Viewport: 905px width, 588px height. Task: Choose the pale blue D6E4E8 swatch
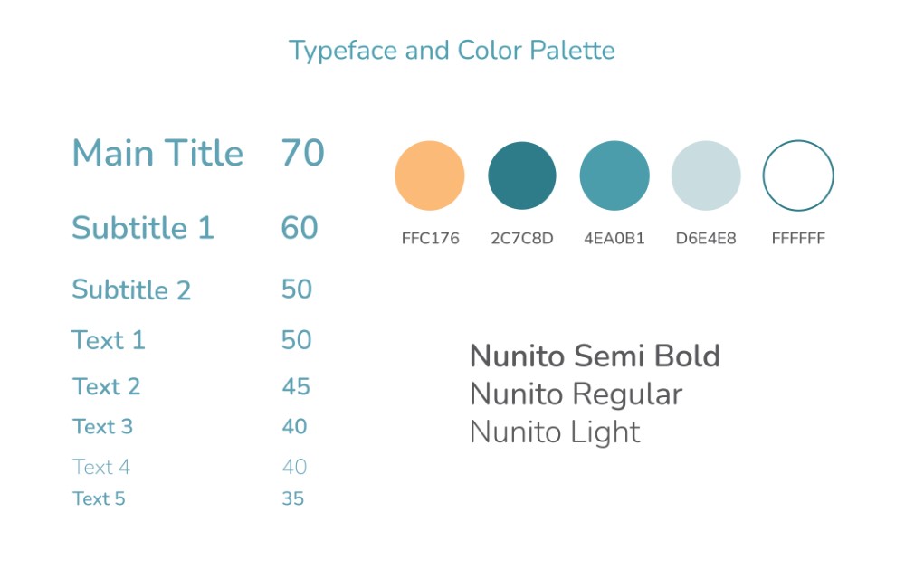pyautogui.click(x=706, y=175)
